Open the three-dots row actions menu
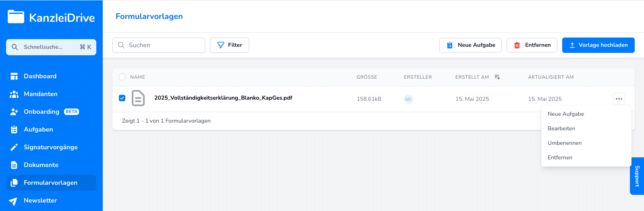The height and width of the screenshot is (211, 644). point(619,99)
